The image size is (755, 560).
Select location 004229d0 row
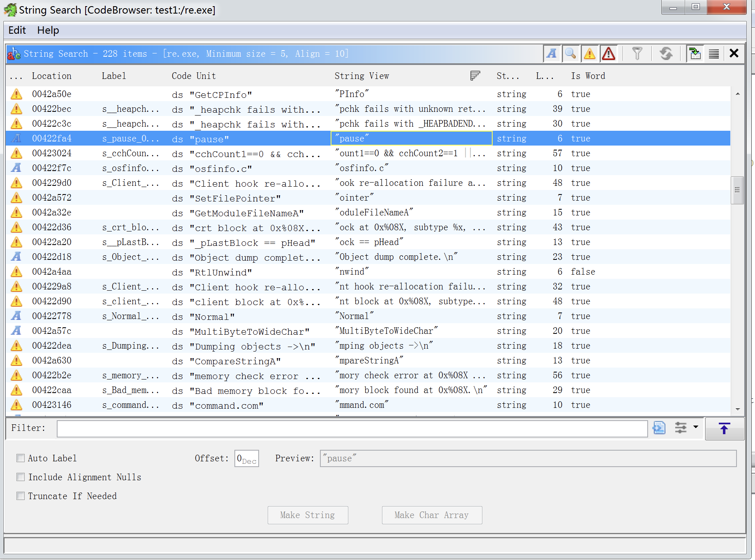click(368, 183)
